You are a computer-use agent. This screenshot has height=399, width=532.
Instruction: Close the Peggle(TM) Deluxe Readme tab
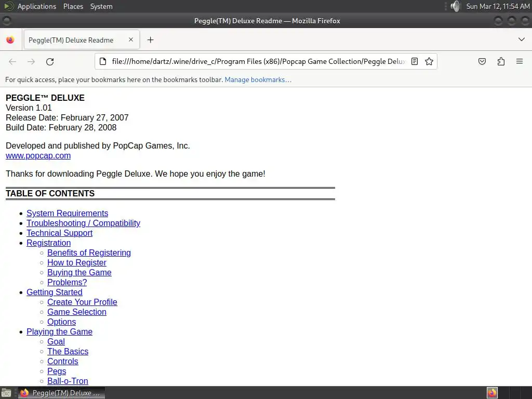pos(130,39)
